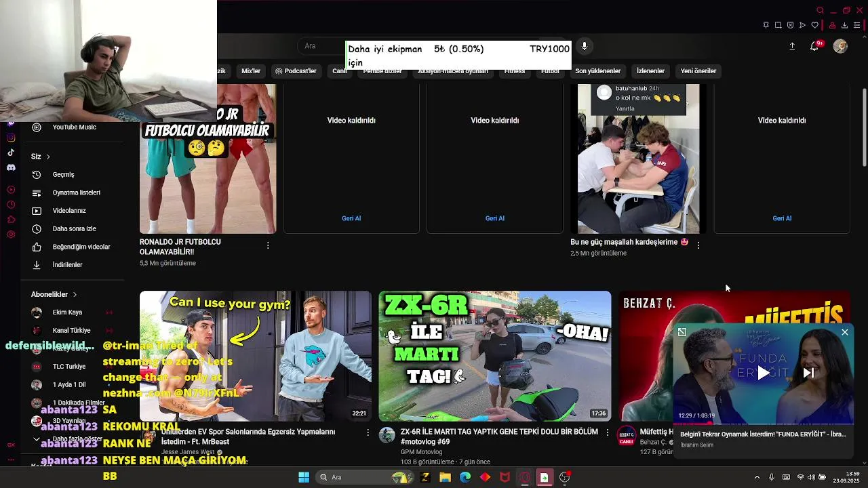
Task: Open YouTube notifications bell
Action: (814, 46)
